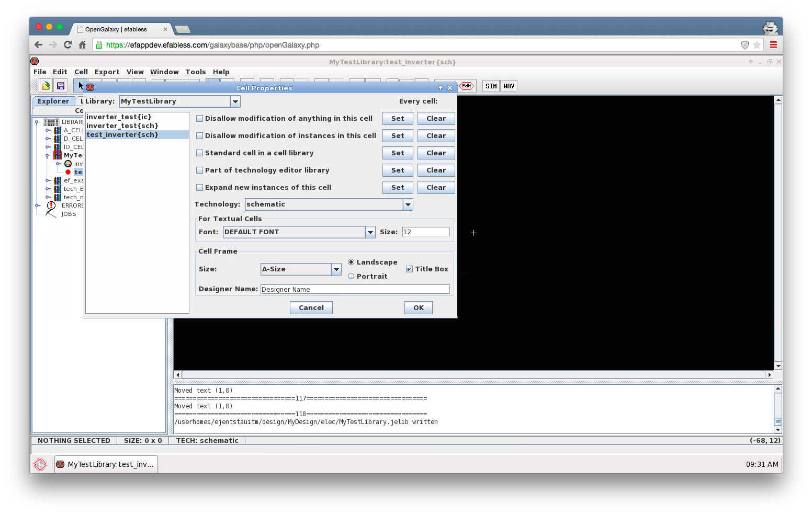Image resolution: width=812 pixels, height=515 pixels.
Task: Open the browser hamburger menu
Action: [x=773, y=45]
